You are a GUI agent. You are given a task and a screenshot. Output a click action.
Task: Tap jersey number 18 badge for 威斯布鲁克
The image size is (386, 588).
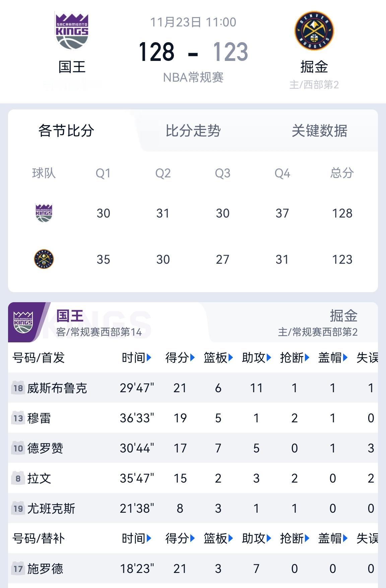click(18, 388)
